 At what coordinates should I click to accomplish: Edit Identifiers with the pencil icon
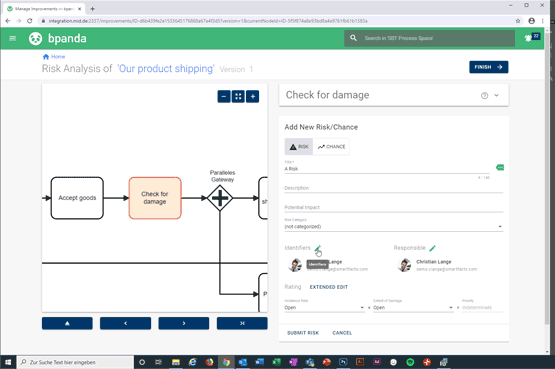click(317, 248)
